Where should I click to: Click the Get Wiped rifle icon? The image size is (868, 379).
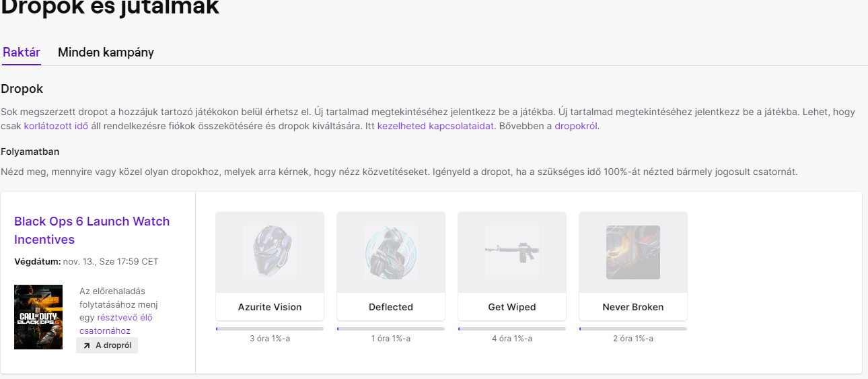pos(512,252)
